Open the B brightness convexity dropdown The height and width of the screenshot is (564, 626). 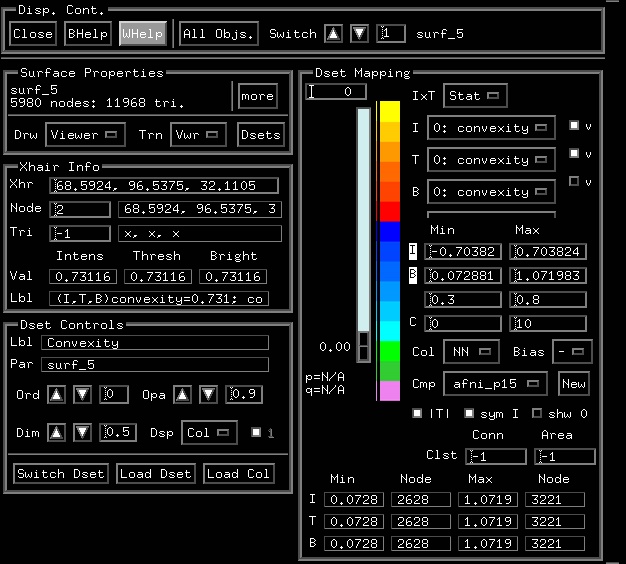tap(491, 192)
